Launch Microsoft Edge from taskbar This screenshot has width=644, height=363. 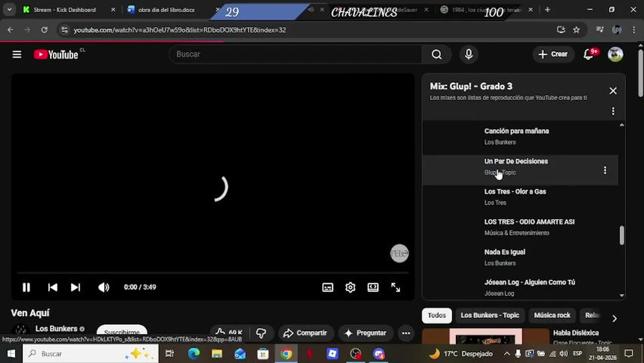[194, 354]
